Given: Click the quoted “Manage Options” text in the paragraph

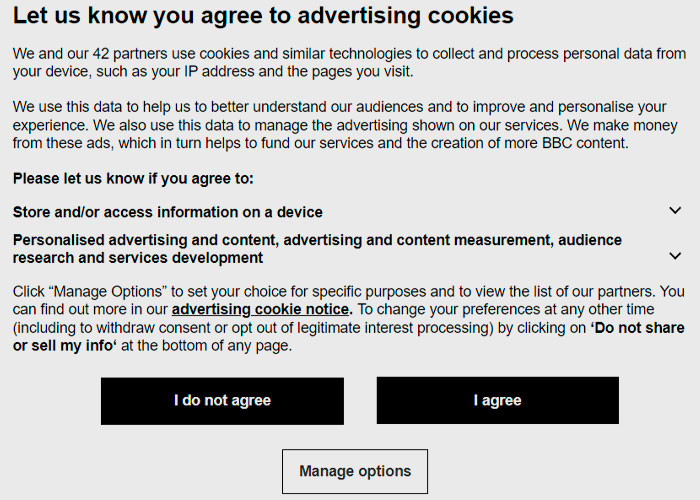Looking at the screenshot, I should tap(101, 291).
